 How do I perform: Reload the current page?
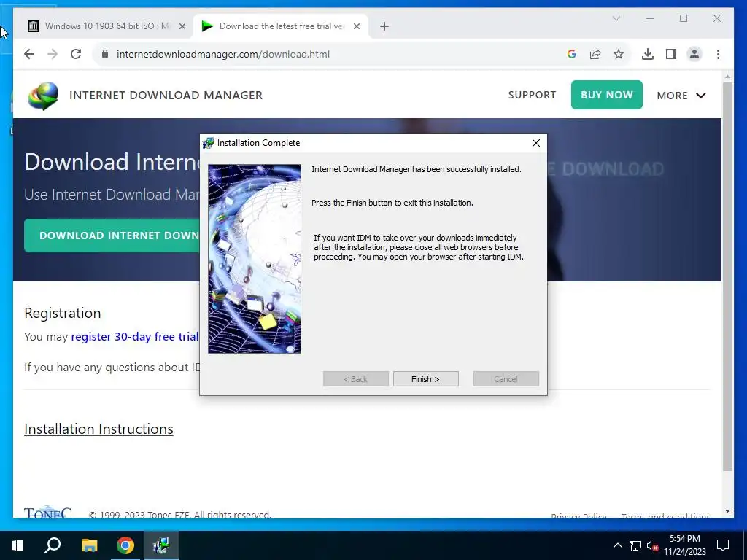(76, 54)
